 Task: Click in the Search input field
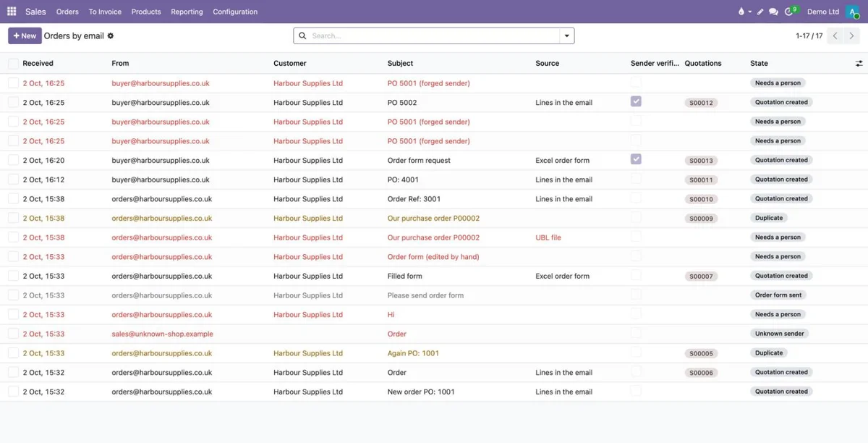pyautogui.click(x=434, y=35)
